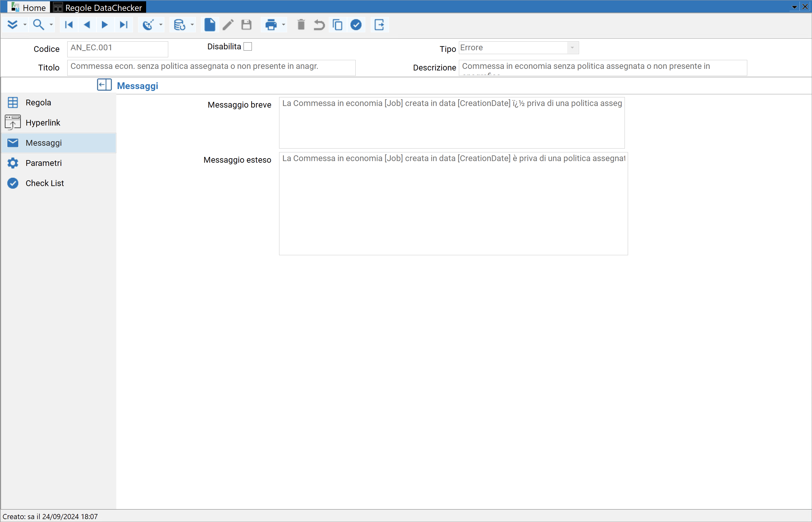Open the dropdown arrow beside the printer icon
812x522 pixels.
point(284,25)
